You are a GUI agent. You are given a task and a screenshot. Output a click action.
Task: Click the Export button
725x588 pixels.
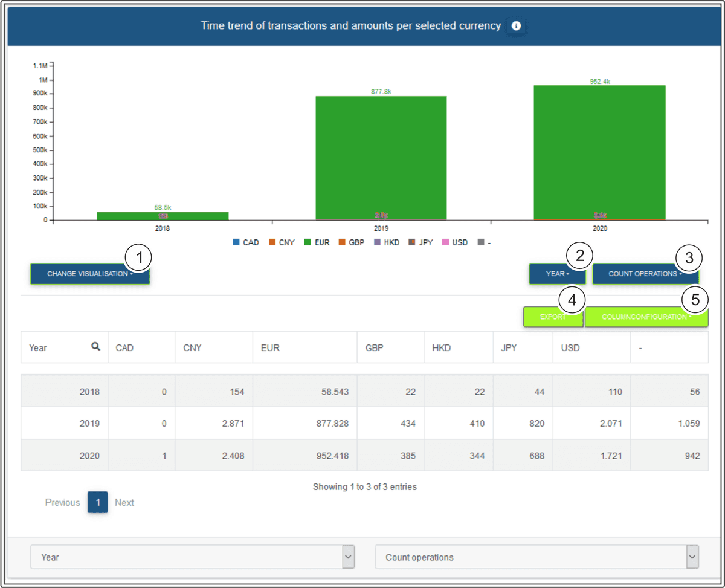[x=553, y=317]
